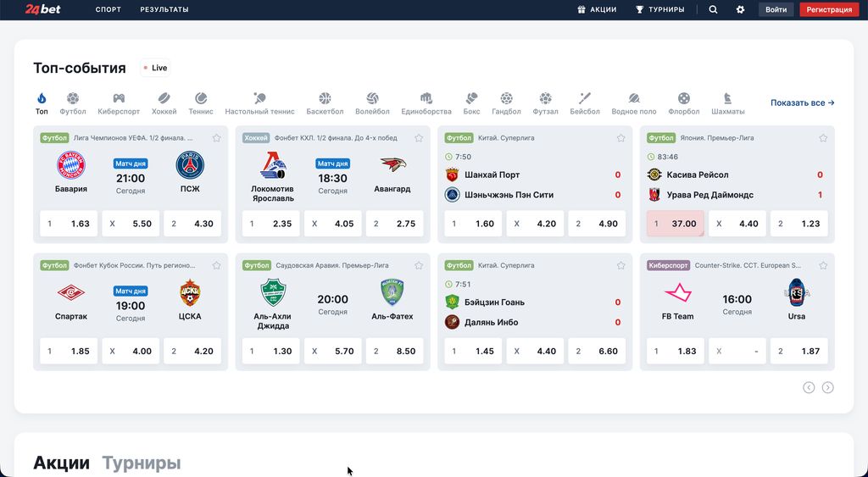Screen dimensions: 868x477
Task: Open the Результаты menu
Action: (164, 9)
